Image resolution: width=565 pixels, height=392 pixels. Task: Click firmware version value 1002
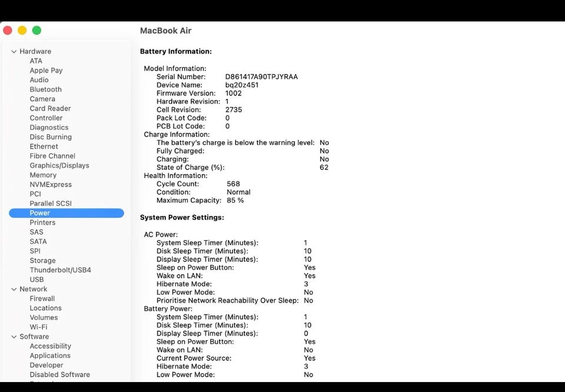point(234,94)
